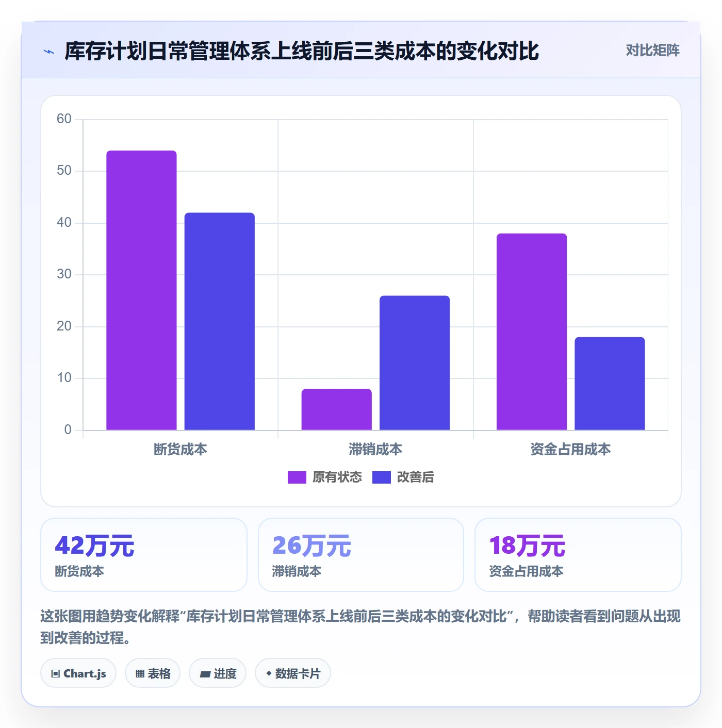Click the y-axis value 10
Screen dimensions: 722x728
[64, 378]
